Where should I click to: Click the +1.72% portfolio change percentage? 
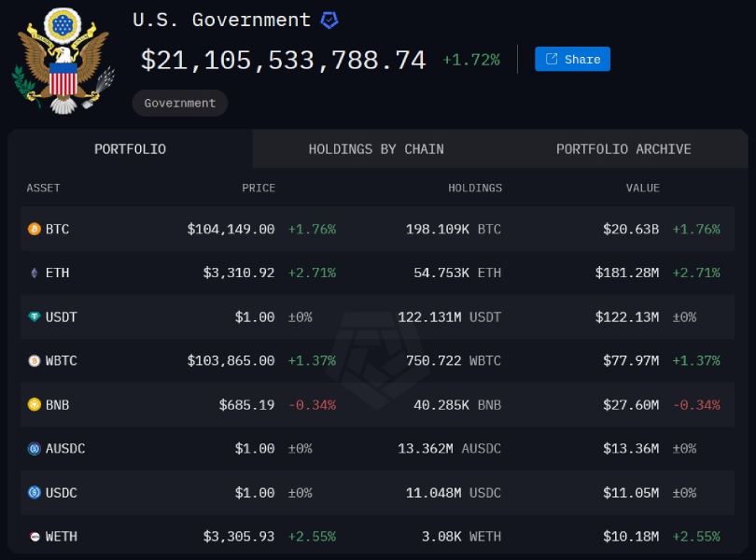(471, 58)
